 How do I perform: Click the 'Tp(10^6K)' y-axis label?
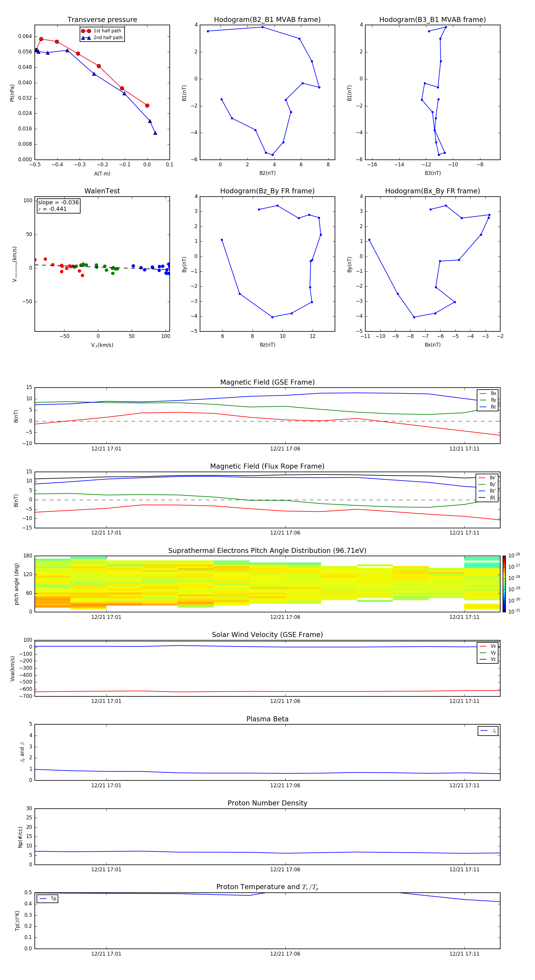click(17, 921)
